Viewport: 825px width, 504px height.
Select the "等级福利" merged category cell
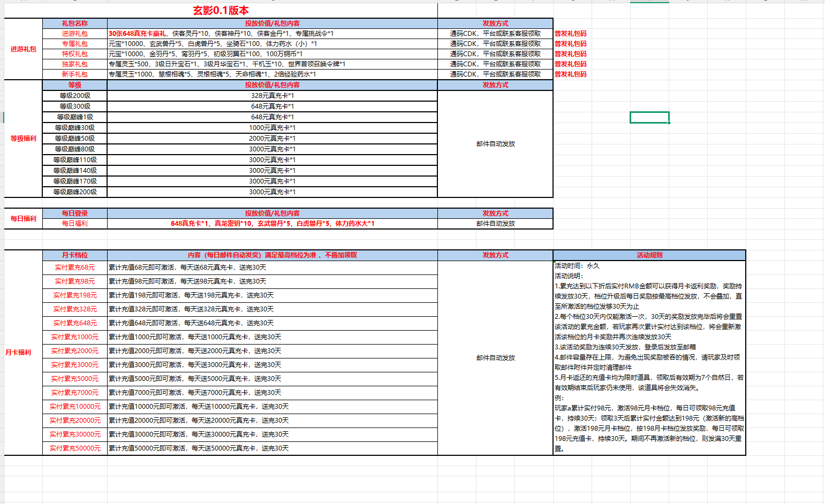[23, 139]
